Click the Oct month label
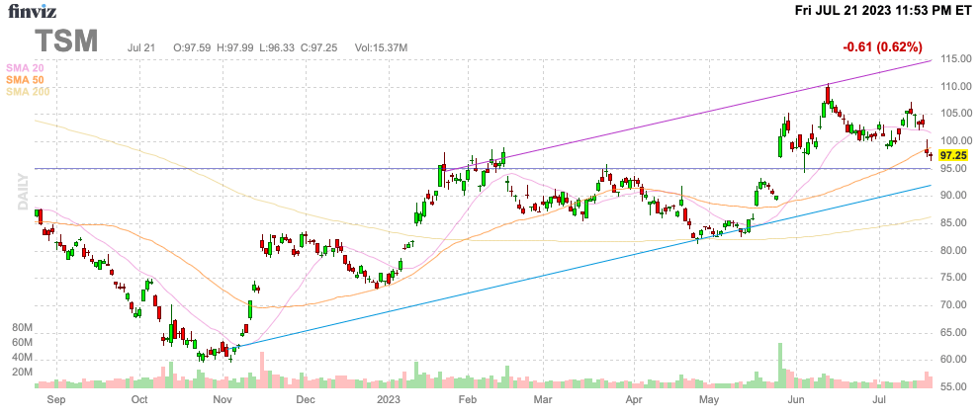The height and width of the screenshot is (417, 980). 139,399
